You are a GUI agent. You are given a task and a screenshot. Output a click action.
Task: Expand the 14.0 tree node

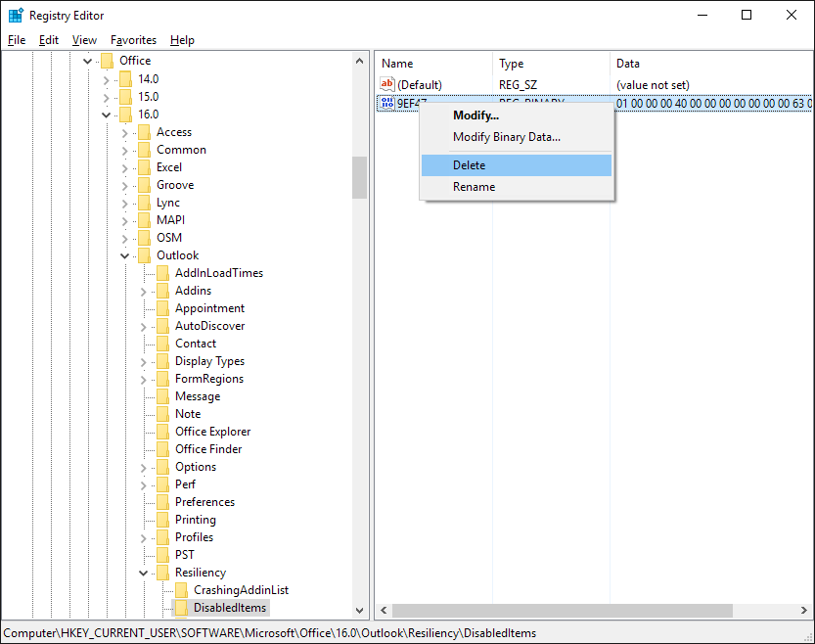[x=106, y=80]
